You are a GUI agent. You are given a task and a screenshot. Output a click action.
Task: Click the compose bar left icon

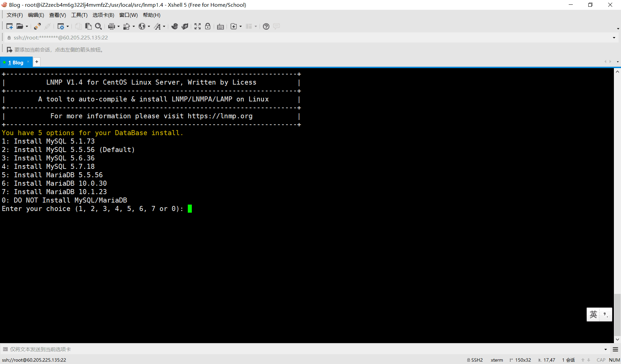coord(5,349)
